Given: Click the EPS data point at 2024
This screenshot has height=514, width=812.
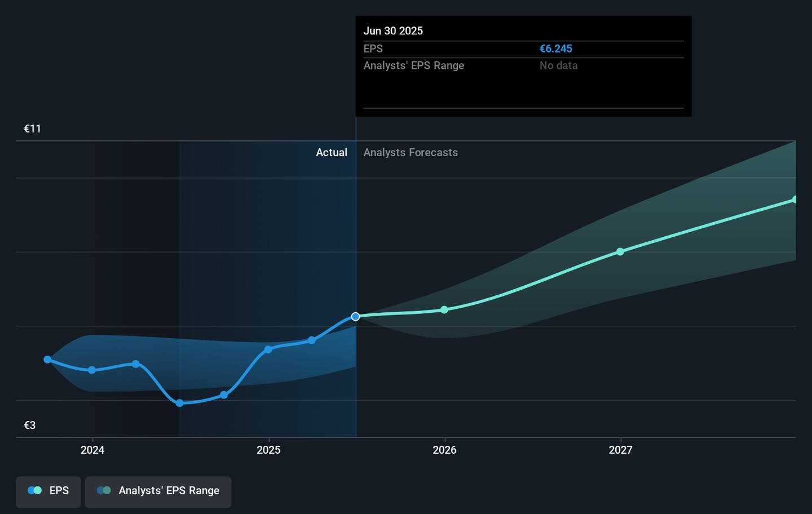Looking at the screenshot, I should (x=92, y=370).
